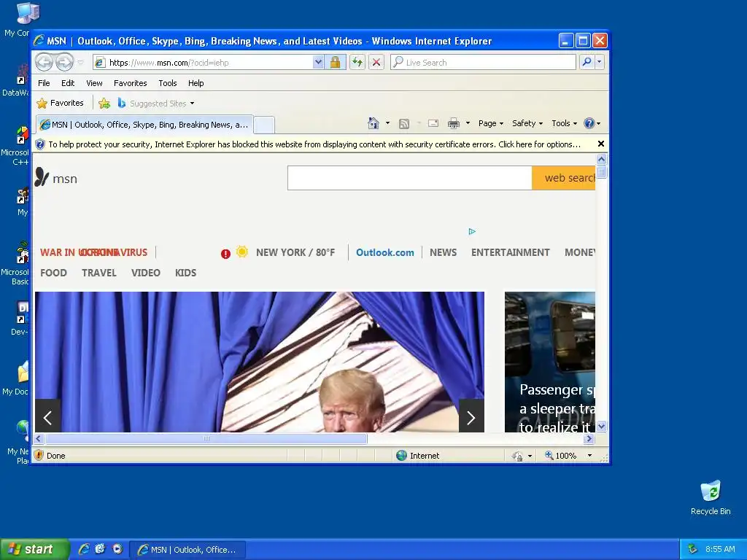The height and width of the screenshot is (560, 747).
Task: Open a new blank tab
Action: tap(264, 125)
